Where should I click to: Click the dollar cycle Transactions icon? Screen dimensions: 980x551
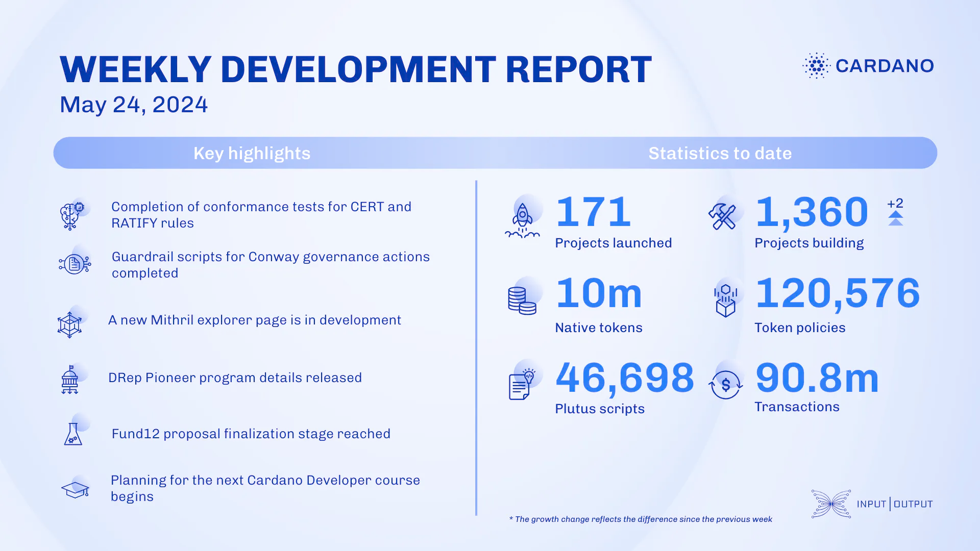pos(725,385)
